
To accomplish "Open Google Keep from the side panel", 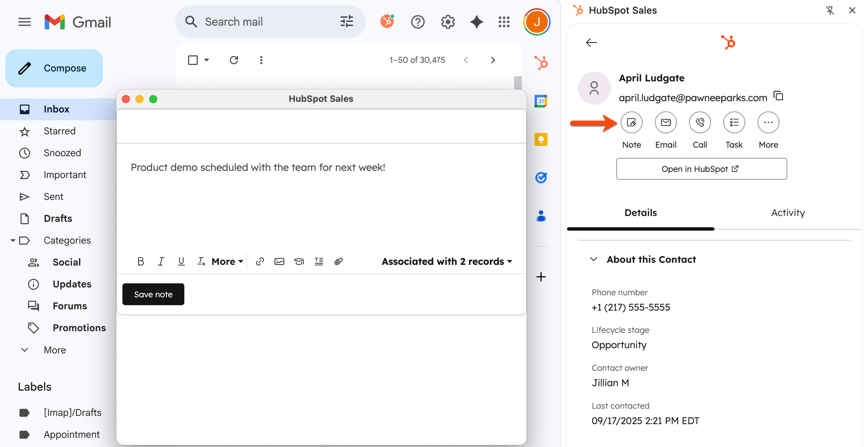I will click(541, 139).
